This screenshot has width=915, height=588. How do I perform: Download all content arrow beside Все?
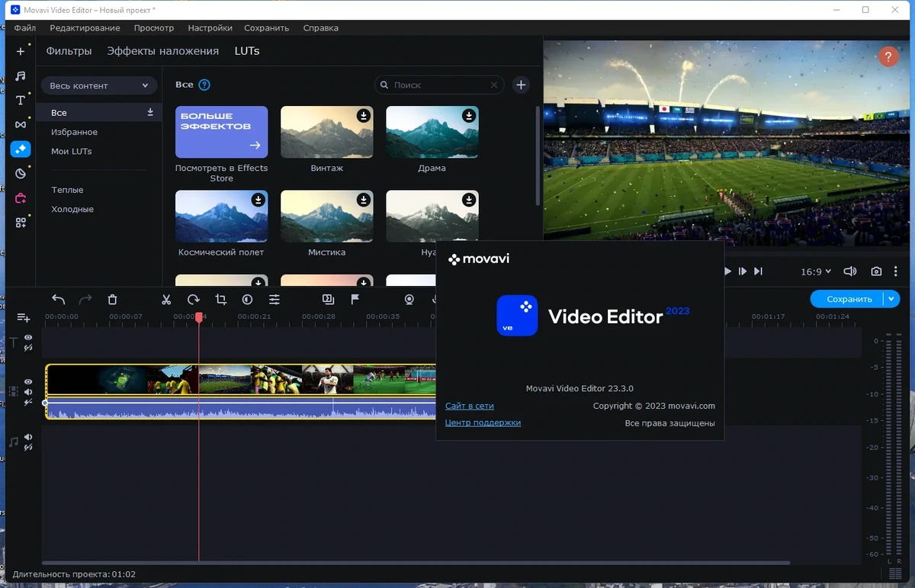[150, 112]
